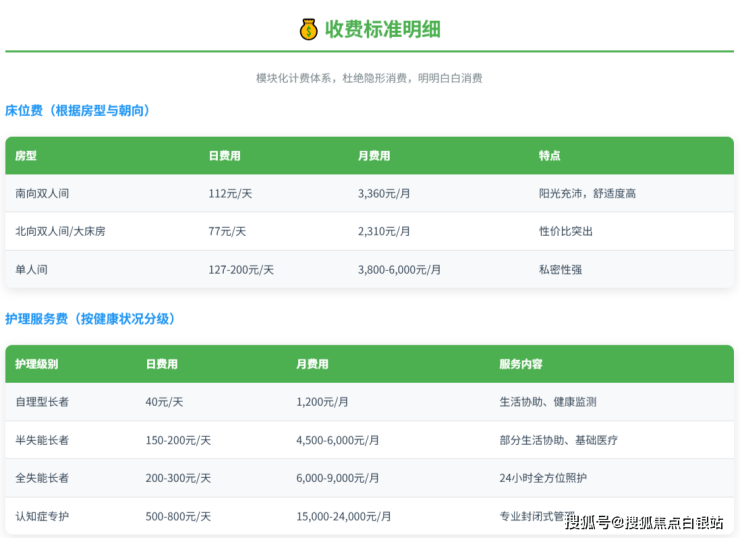Click the 收费标准明细 page title
The image size is (740, 538).
click(x=382, y=29)
